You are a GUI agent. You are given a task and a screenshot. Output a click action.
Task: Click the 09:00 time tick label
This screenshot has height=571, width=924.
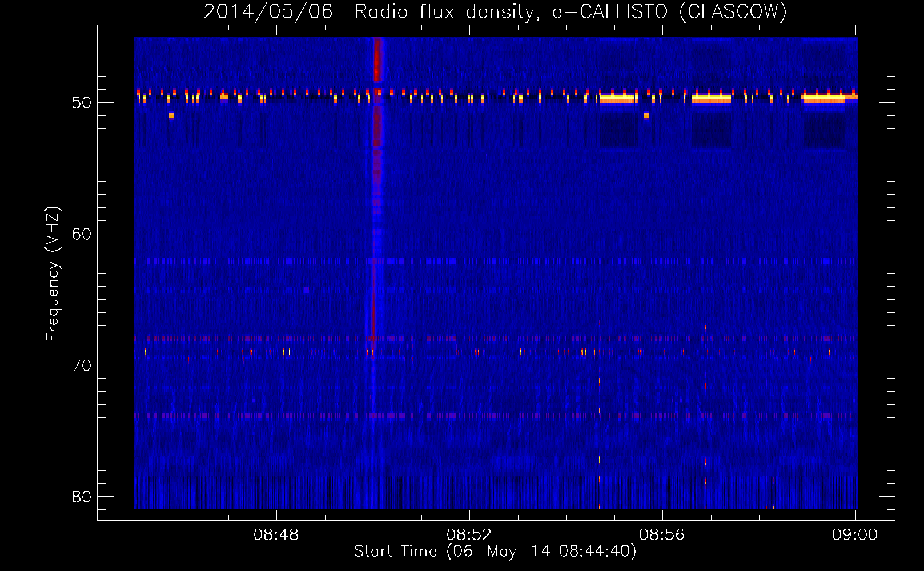point(855,535)
